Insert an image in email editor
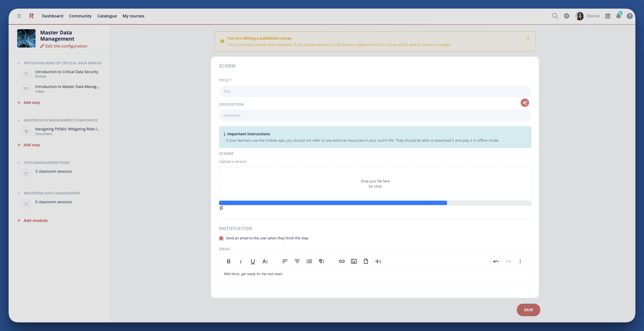 [x=354, y=261]
